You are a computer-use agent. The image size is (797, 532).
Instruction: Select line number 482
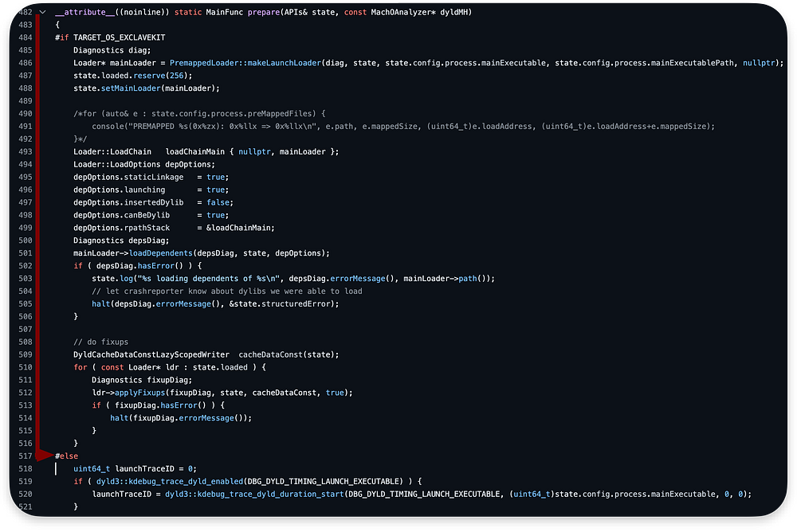tap(26, 12)
